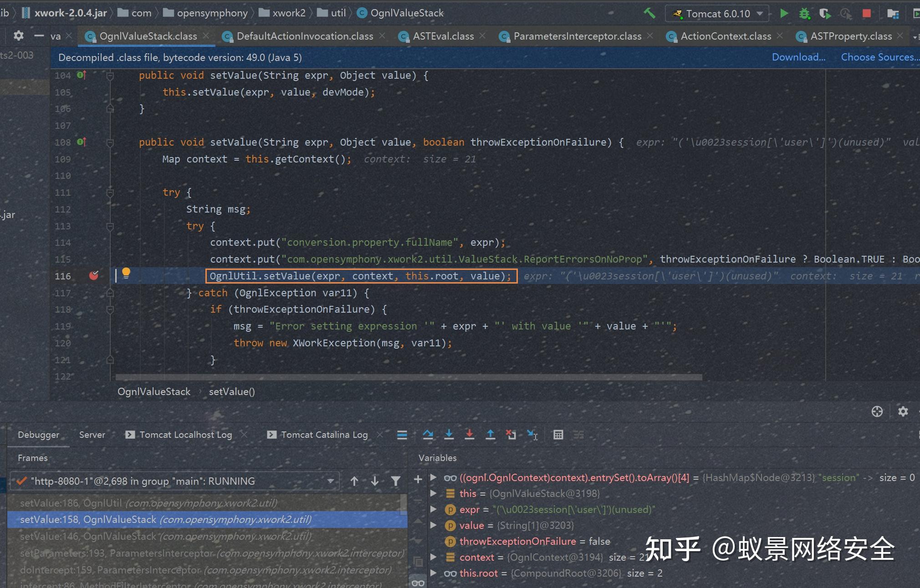
Task: Click the xwork2 breadcrumb folder
Action: [x=289, y=13]
